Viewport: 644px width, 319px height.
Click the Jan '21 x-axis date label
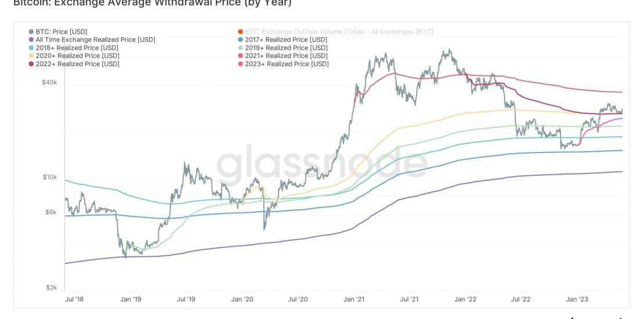tap(353, 299)
